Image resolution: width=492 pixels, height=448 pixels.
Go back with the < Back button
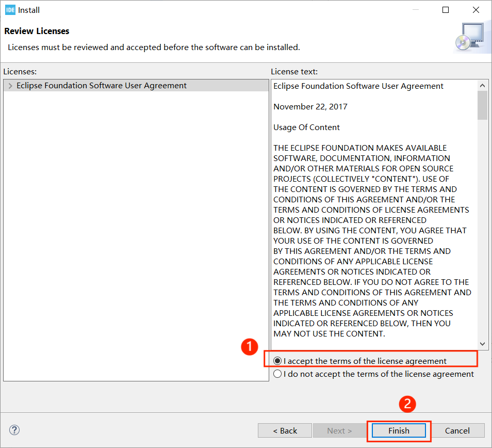click(285, 430)
